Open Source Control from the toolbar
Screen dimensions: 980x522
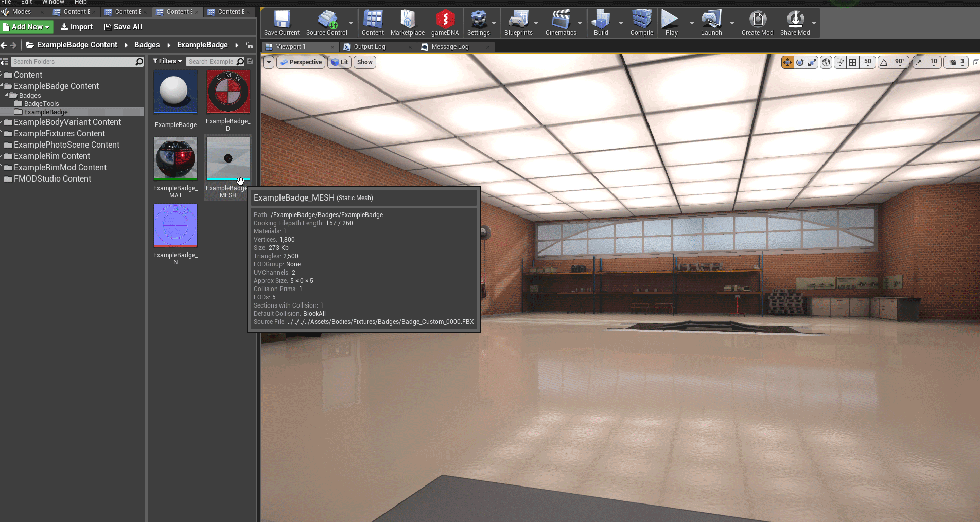coord(327,23)
